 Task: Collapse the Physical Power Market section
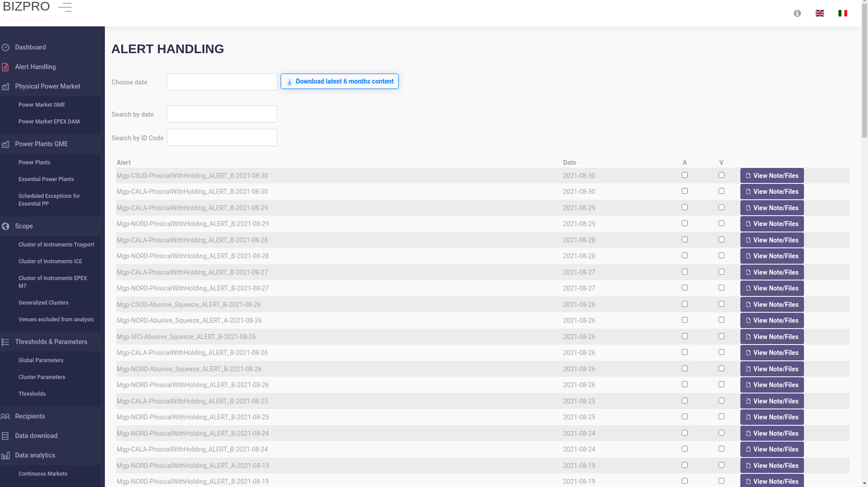click(47, 86)
